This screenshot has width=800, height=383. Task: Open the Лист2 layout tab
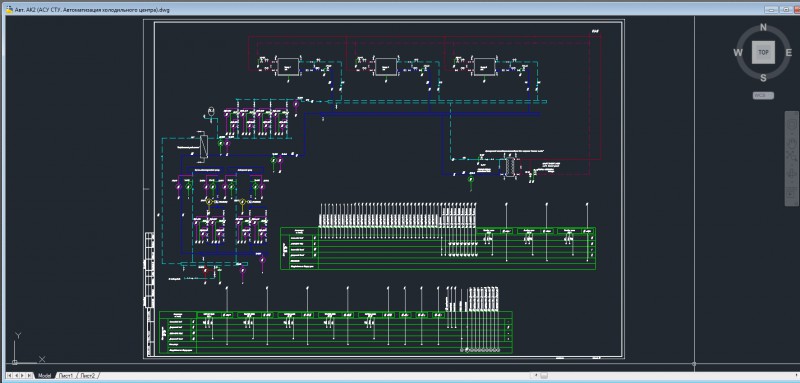88,376
